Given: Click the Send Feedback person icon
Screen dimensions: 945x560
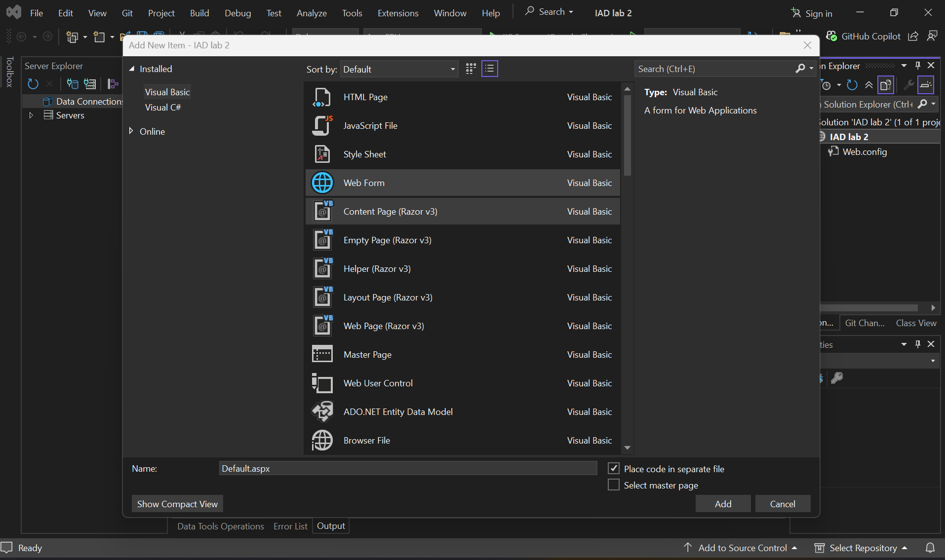Looking at the screenshot, I should pos(932,37).
